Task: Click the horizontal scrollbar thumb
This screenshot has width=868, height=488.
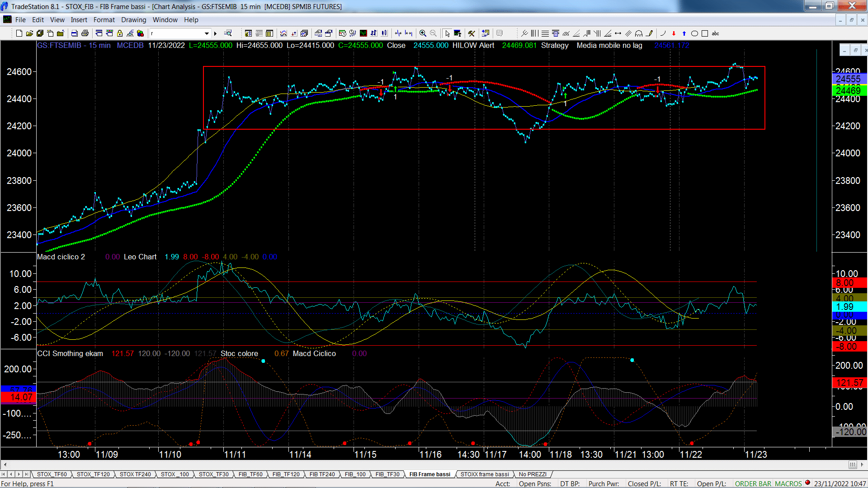Action: point(853,465)
